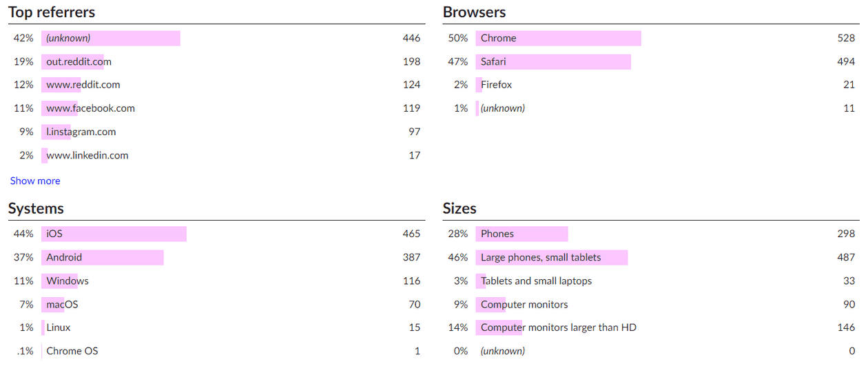
Task: Select the (unknown) referrer at 42%
Action: tap(68, 38)
